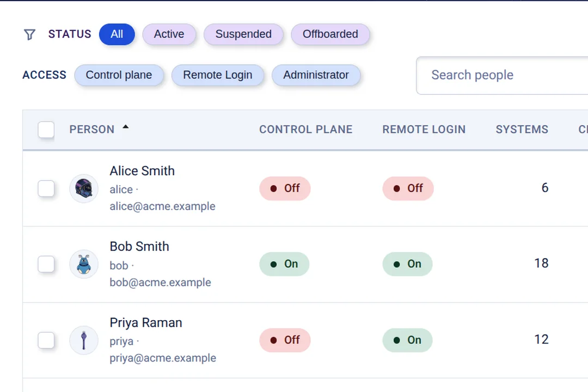The width and height of the screenshot is (588, 392).
Task: Toggle Priya Raman's Remote Login On badge
Action: (407, 340)
